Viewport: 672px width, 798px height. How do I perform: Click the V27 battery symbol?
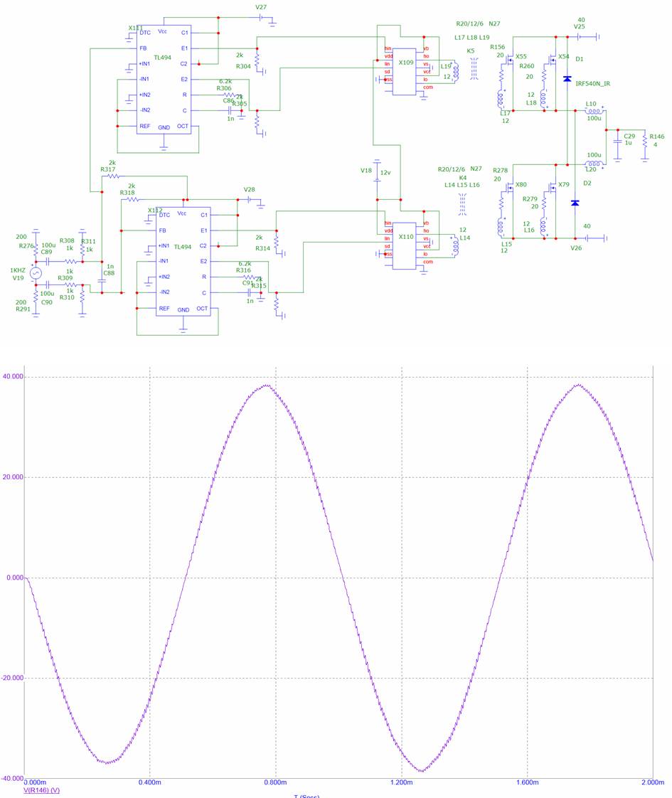262,17
